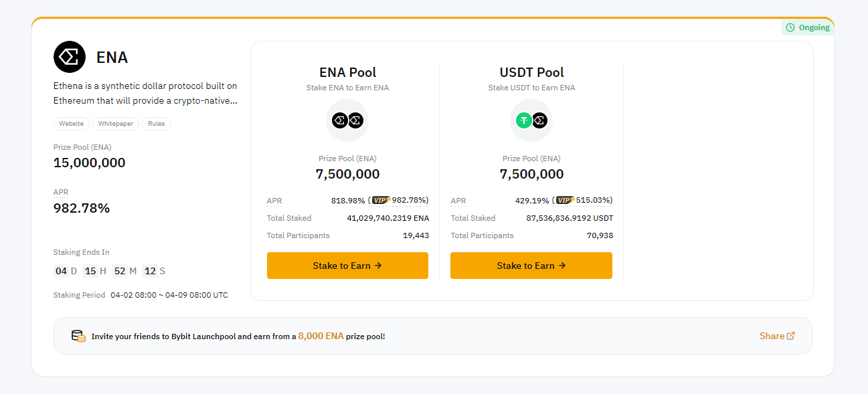The width and height of the screenshot is (868, 394).
Task: Click the coin stack invite icon
Action: pos(78,336)
